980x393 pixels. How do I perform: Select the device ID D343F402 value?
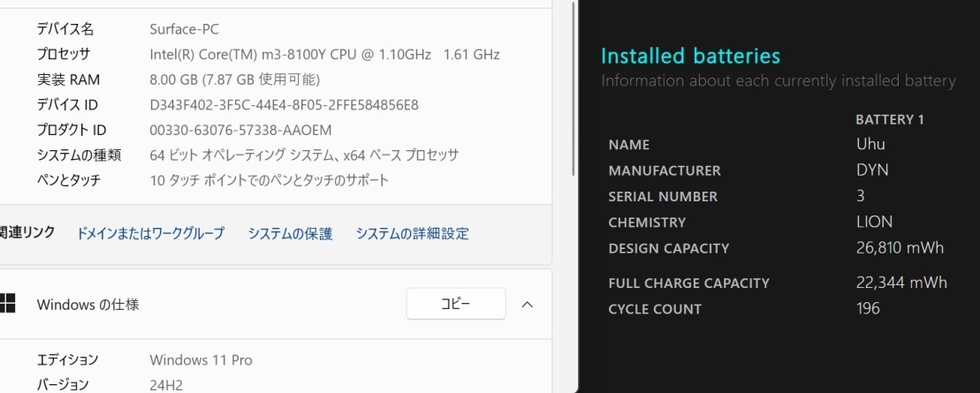285,105
